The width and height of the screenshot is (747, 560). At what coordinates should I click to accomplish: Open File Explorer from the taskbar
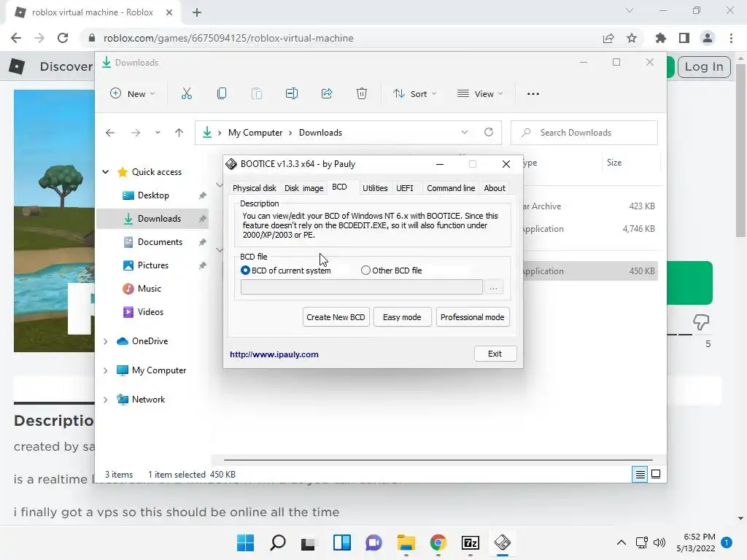pyautogui.click(x=406, y=542)
